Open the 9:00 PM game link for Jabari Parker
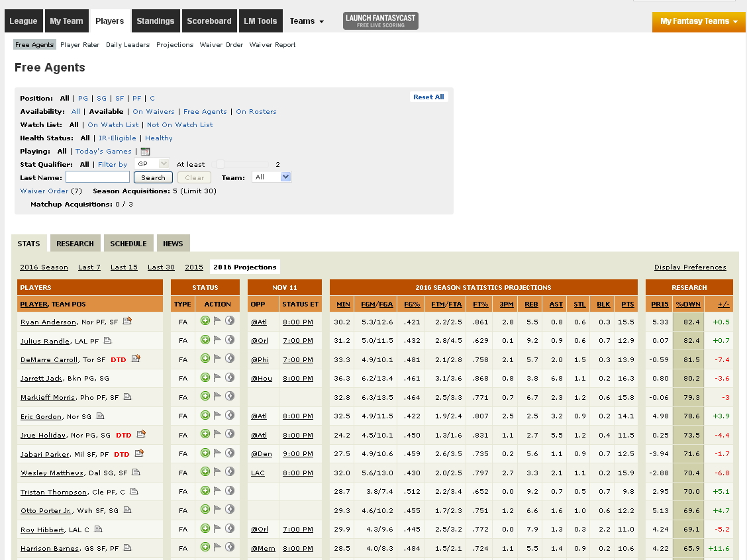Image resolution: width=747 pixels, height=560 pixels. point(298,454)
